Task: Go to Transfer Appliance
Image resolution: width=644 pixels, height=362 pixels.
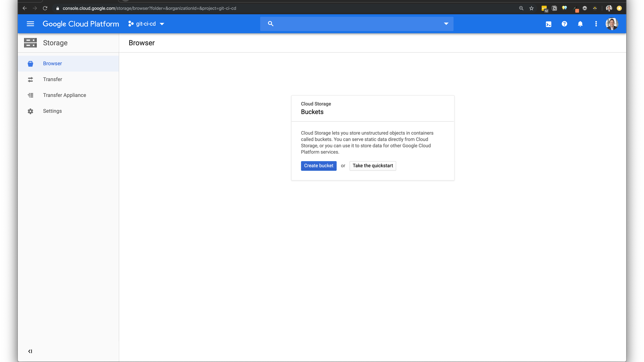Action: pyautogui.click(x=64, y=95)
